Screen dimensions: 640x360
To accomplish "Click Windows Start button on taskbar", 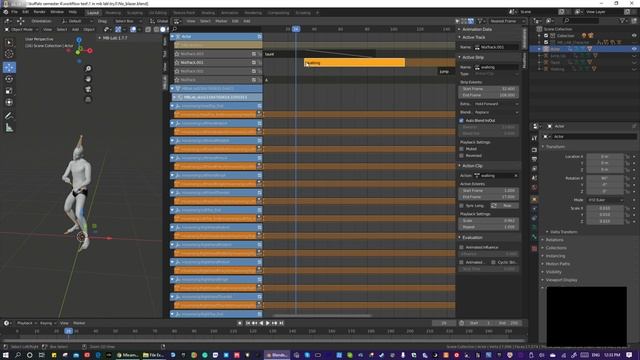I will (6, 355).
